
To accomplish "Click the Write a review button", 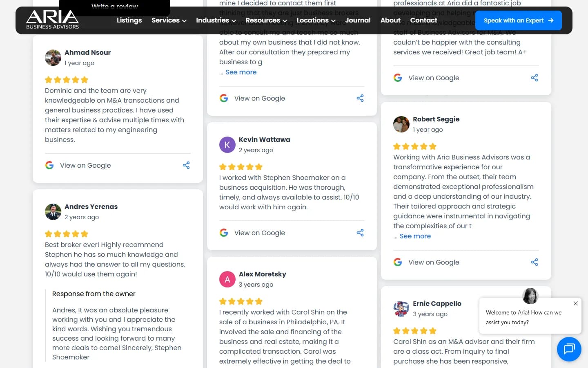I will [114, 7].
